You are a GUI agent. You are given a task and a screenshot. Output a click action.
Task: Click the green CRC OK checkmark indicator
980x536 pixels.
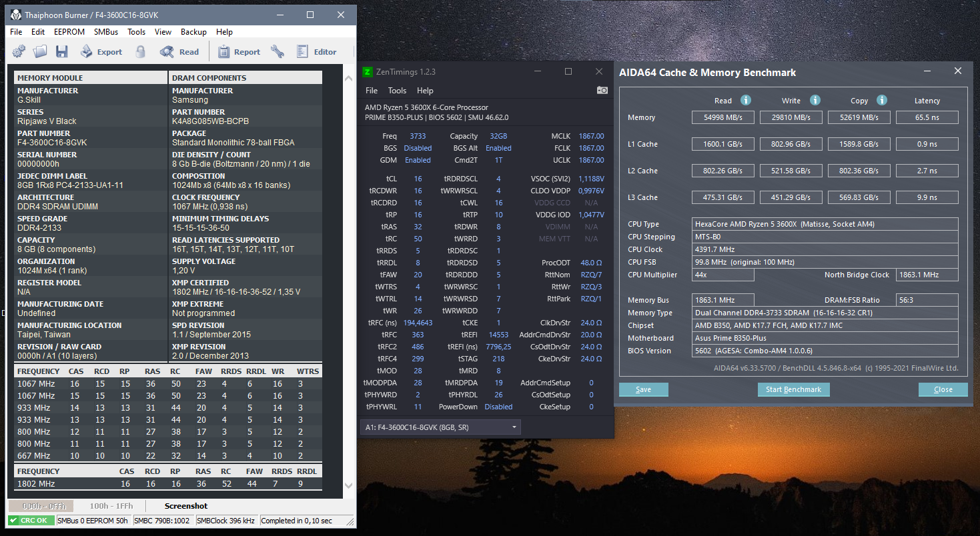(31, 521)
